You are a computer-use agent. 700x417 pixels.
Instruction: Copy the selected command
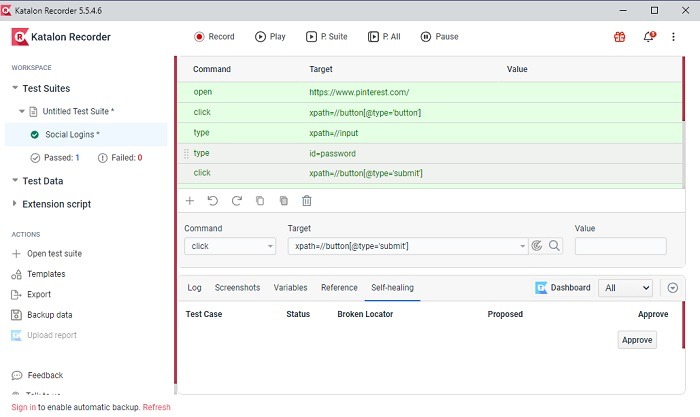click(260, 201)
